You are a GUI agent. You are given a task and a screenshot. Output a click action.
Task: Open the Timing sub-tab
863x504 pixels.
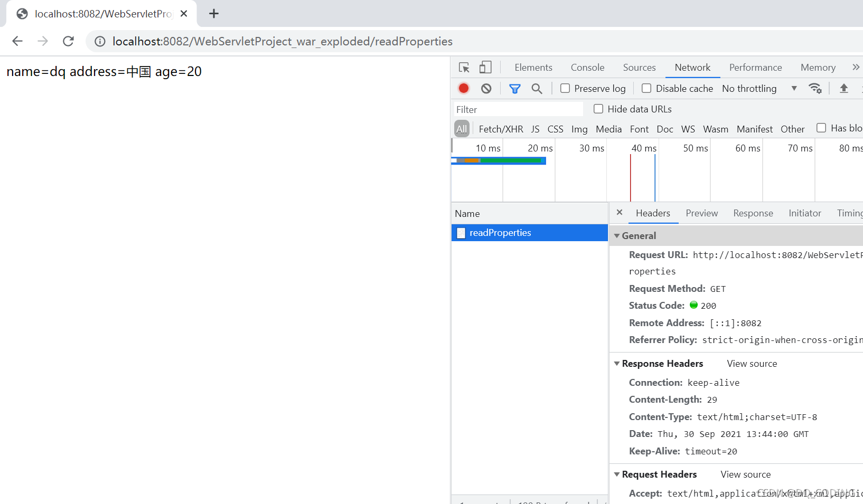point(850,213)
